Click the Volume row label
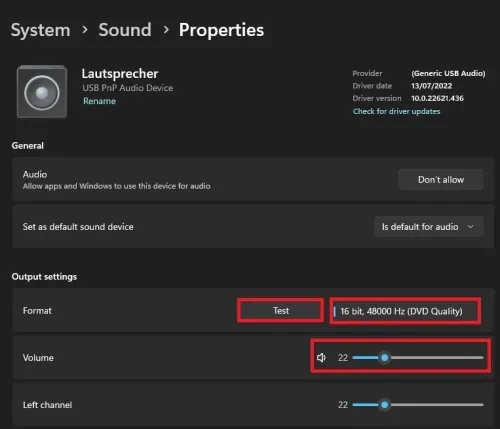 [x=38, y=358]
